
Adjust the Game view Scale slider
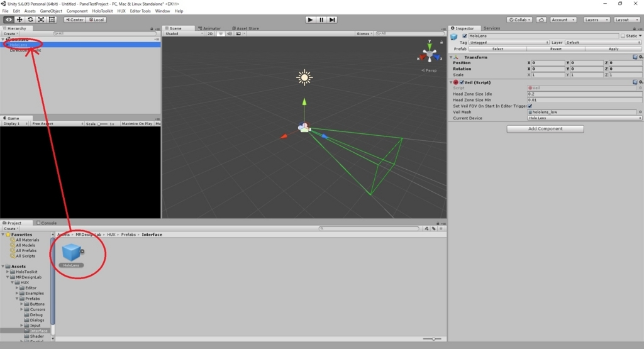pos(103,124)
